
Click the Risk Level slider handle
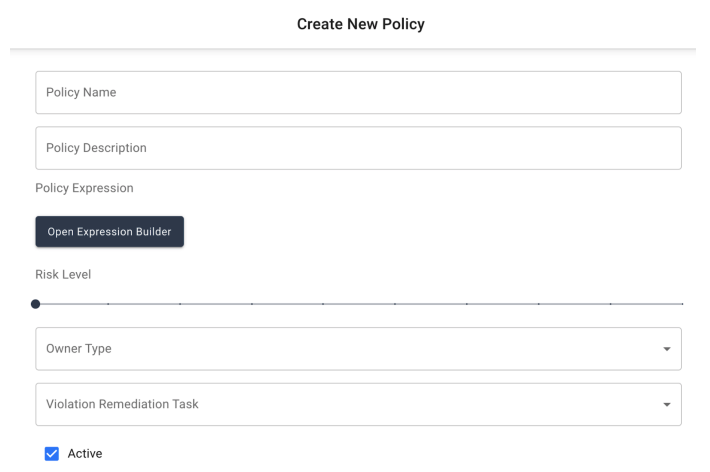point(36,304)
